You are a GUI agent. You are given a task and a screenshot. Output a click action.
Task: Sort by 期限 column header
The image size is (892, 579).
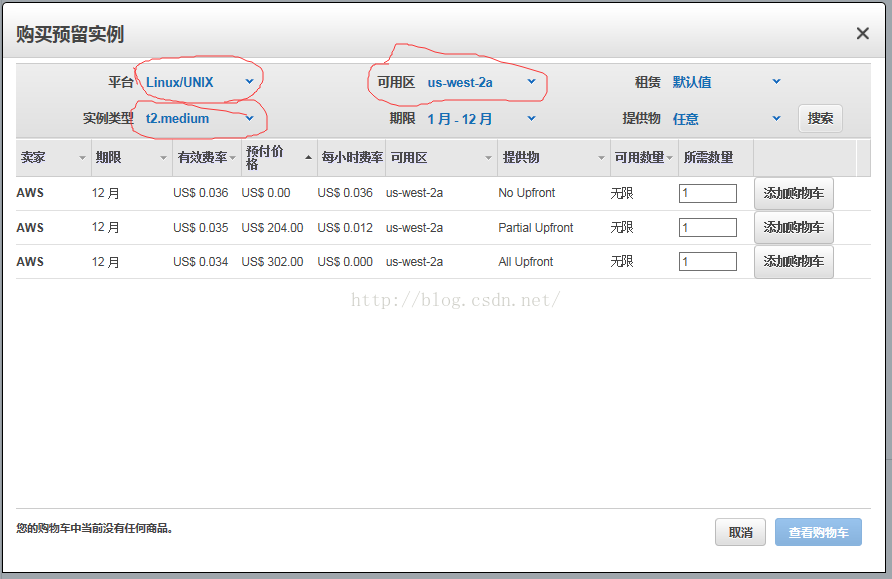coord(131,158)
